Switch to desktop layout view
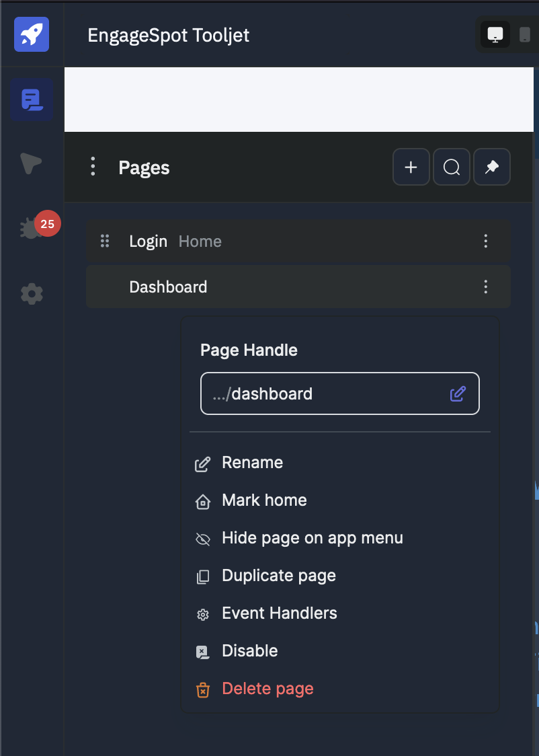The width and height of the screenshot is (539, 756). [495, 35]
